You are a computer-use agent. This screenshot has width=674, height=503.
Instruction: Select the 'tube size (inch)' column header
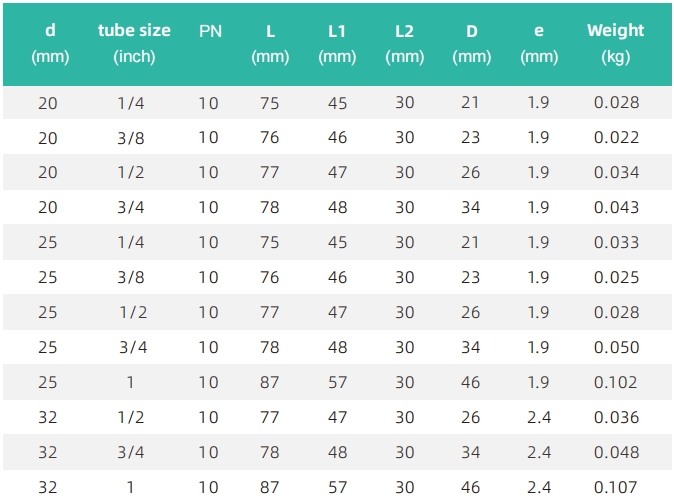point(134,43)
